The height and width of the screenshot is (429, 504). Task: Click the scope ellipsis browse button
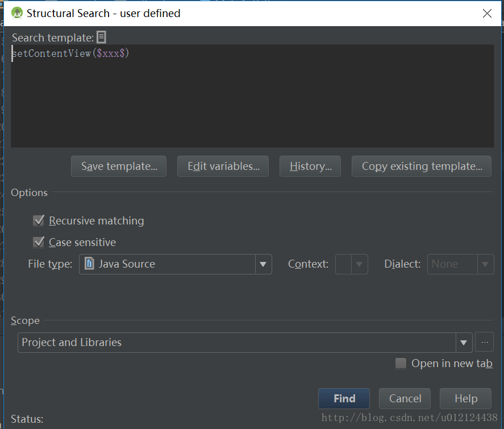pos(484,342)
